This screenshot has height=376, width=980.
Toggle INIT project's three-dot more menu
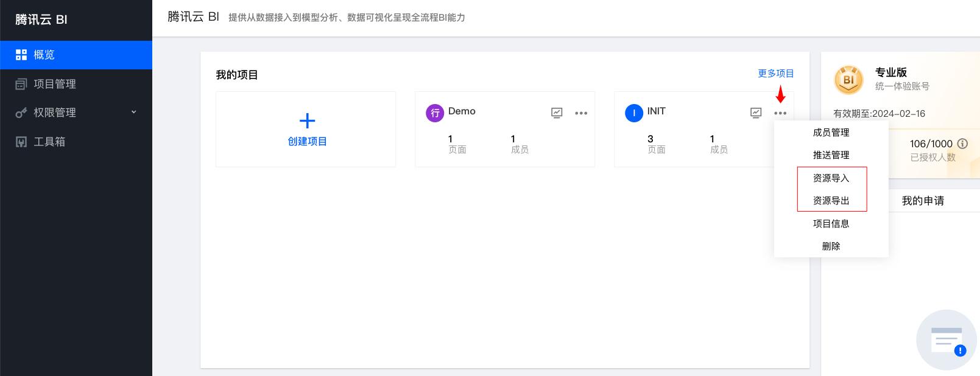click(780, 113)
